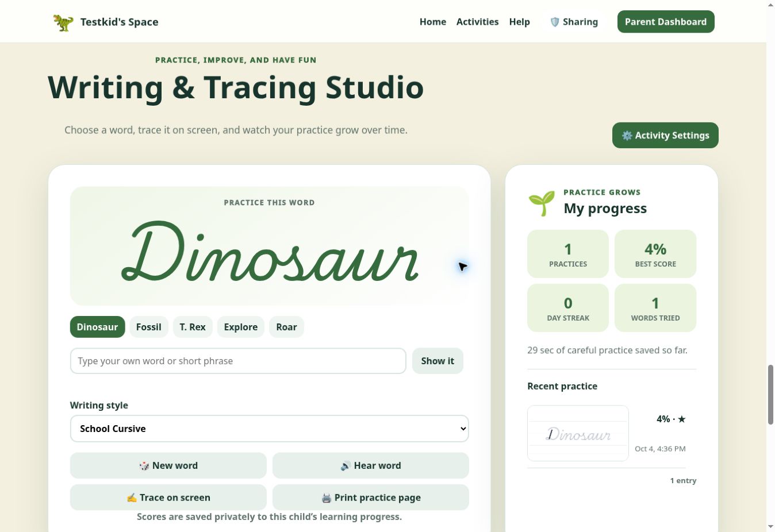
Task: Click the "29 sec of careful practice" text
Action: [607, 350]
